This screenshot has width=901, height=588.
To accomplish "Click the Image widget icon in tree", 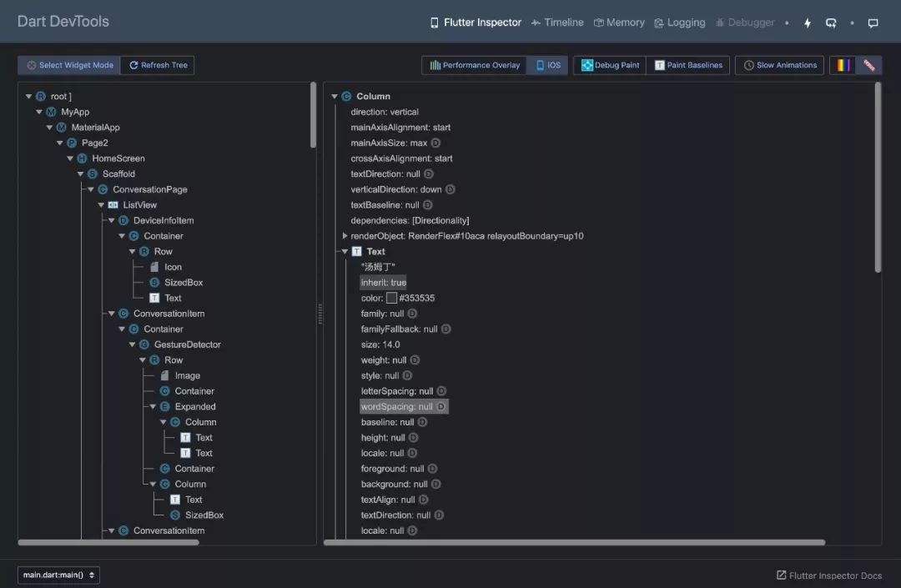I will [165, 375].
